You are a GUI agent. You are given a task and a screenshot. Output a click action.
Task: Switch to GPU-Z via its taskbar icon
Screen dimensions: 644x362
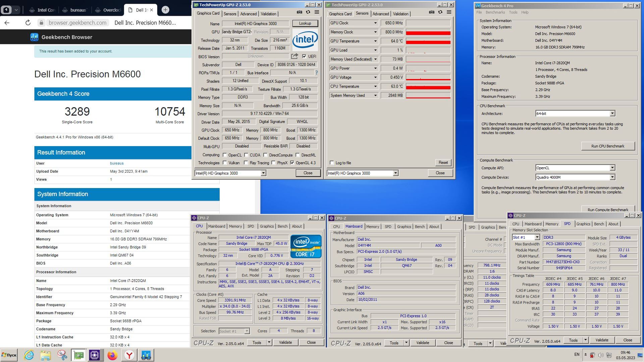[x=78, y=355]
